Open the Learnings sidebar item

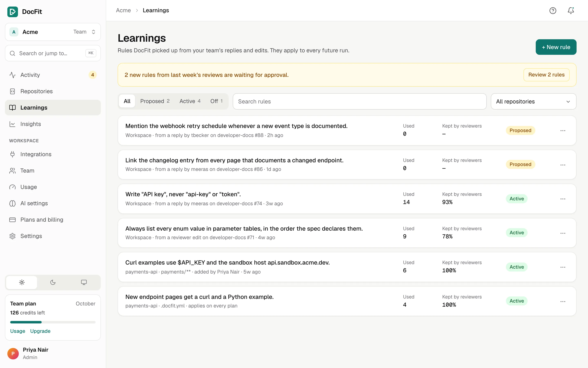(x=53, y=108)
